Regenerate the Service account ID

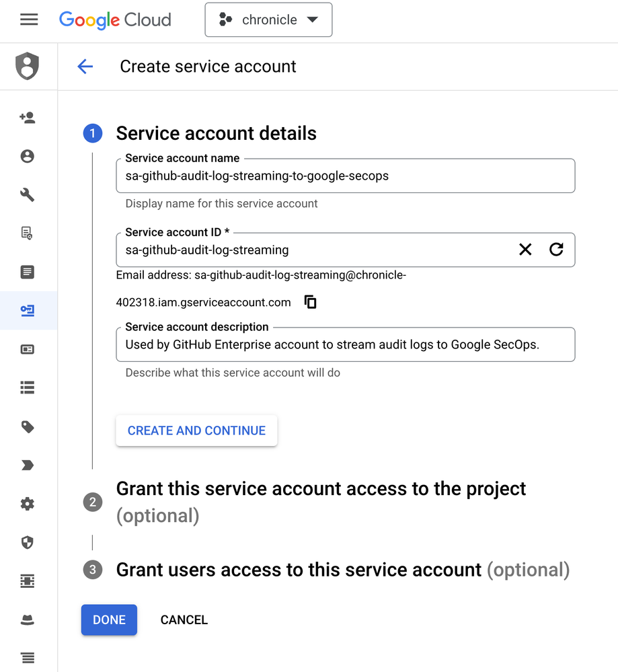click(x=556, y=250)
